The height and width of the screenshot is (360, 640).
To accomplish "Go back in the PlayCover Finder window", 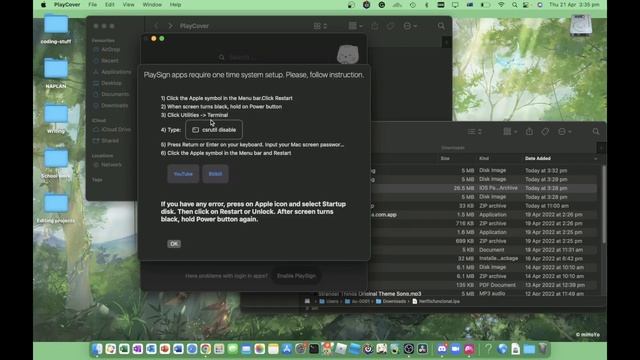I will 156,26.
